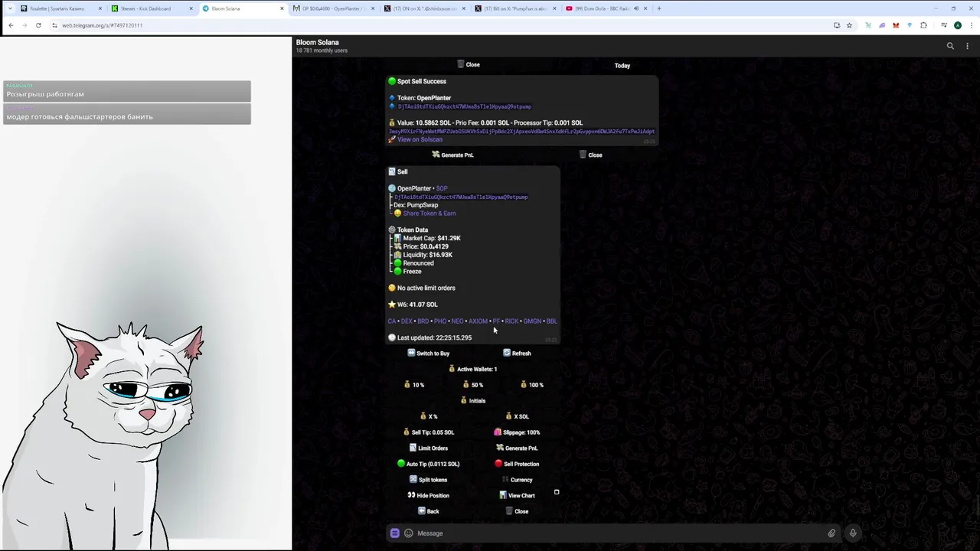Open the bot commands menu icon
Image resolution: width=980 pixels, height=551 pixels.
click(x=394, y=533)
